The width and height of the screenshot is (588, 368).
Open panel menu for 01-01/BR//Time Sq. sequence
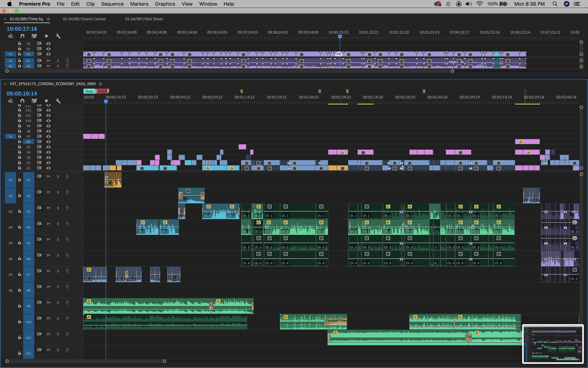(x=48, y=19)
